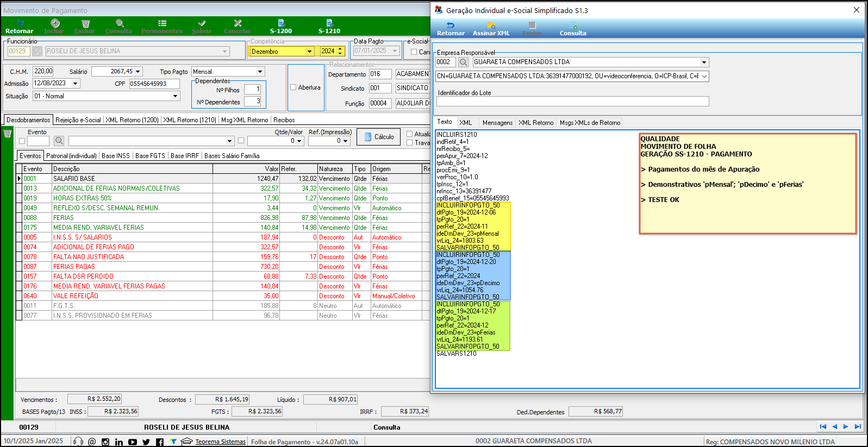This screenshot has height=447, width=868.
Task: Click the Assinar XML icon
Action: pyautogui.click(x=491, y=29)
